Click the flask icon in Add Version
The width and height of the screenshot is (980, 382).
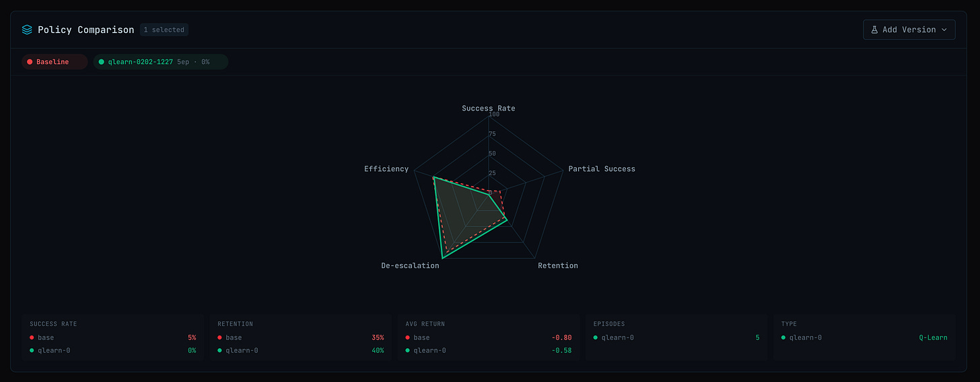pos(874,30)
